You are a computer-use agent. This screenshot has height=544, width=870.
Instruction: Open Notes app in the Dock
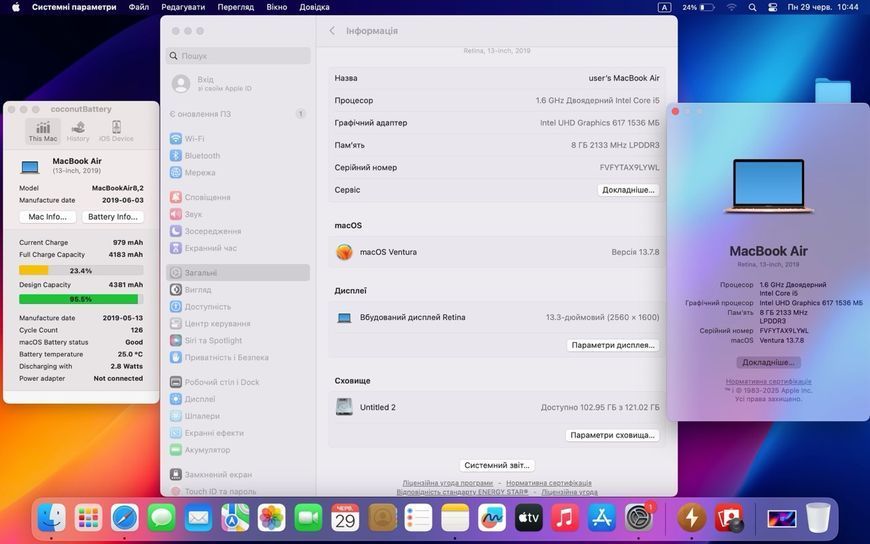(455, 517)
